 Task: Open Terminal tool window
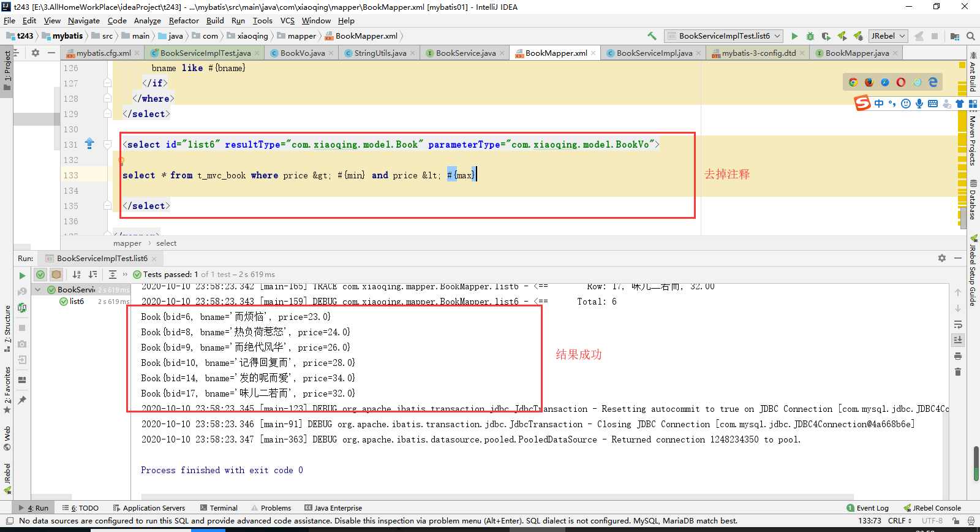(218, 508)
